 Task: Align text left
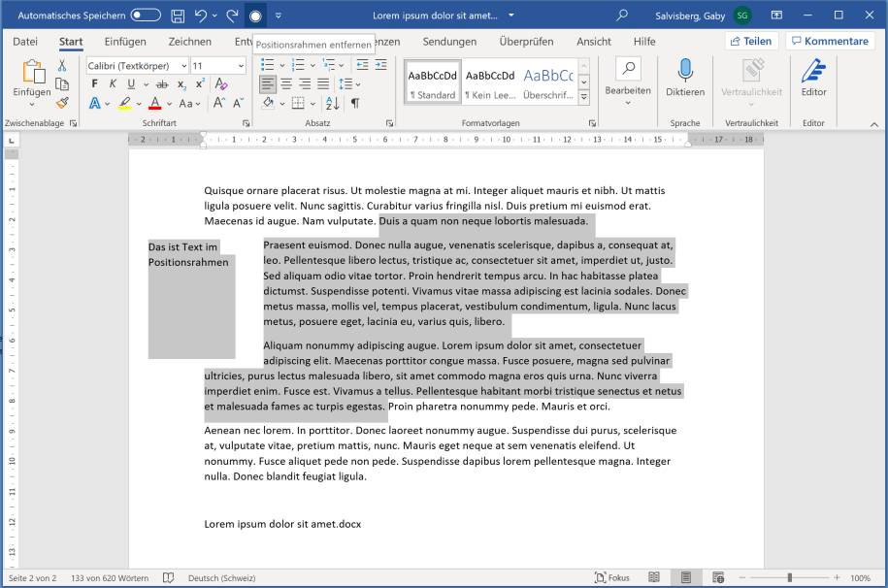268,84
